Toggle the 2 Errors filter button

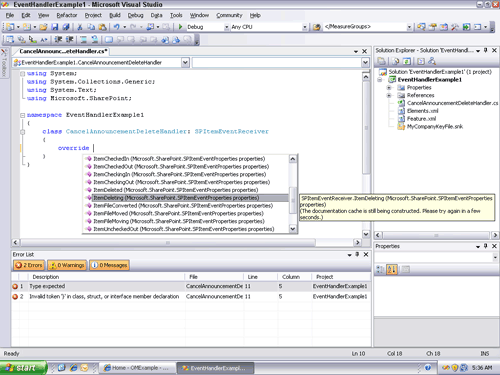pos(29,265)
